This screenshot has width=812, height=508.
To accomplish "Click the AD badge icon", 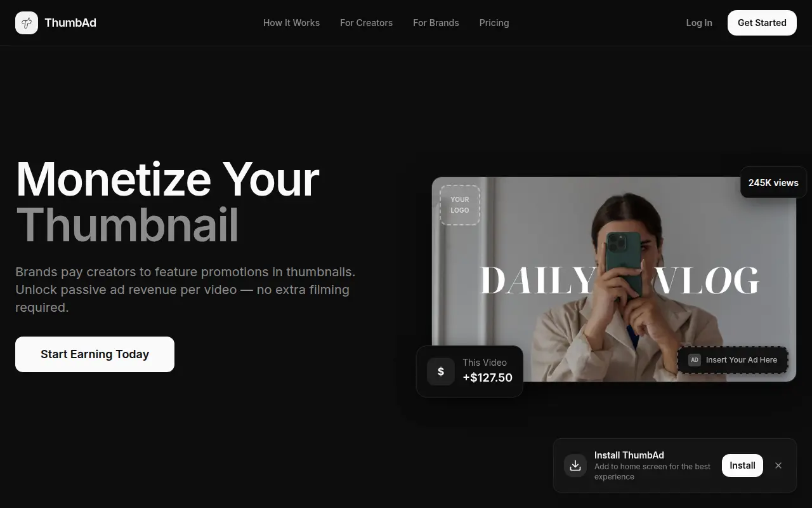I will click(695, 360).
